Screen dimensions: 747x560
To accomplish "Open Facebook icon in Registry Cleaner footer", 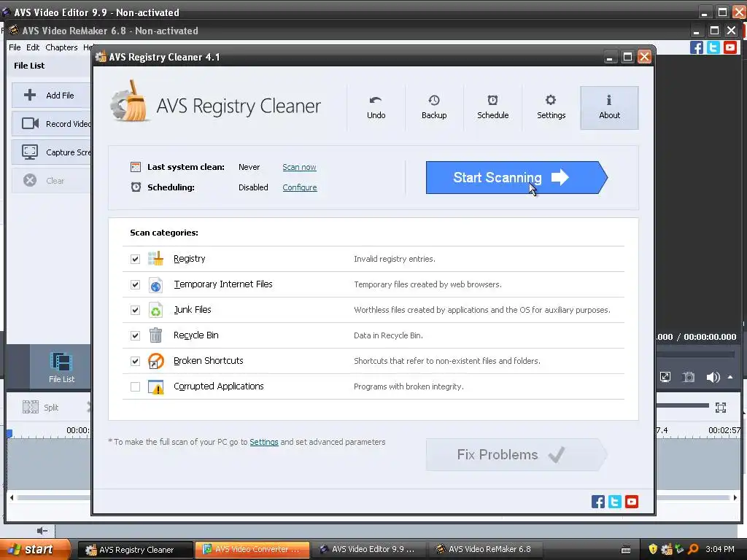I will [598, 502].
